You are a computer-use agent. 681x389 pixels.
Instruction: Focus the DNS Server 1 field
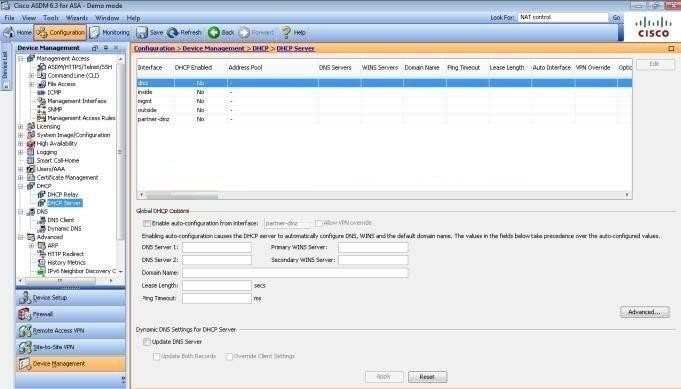coord(217,247)
